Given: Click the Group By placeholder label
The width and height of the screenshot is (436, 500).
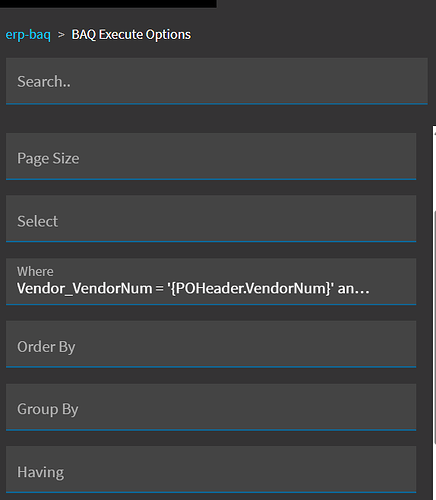Looking at the screenshot, I should (47, 409).
